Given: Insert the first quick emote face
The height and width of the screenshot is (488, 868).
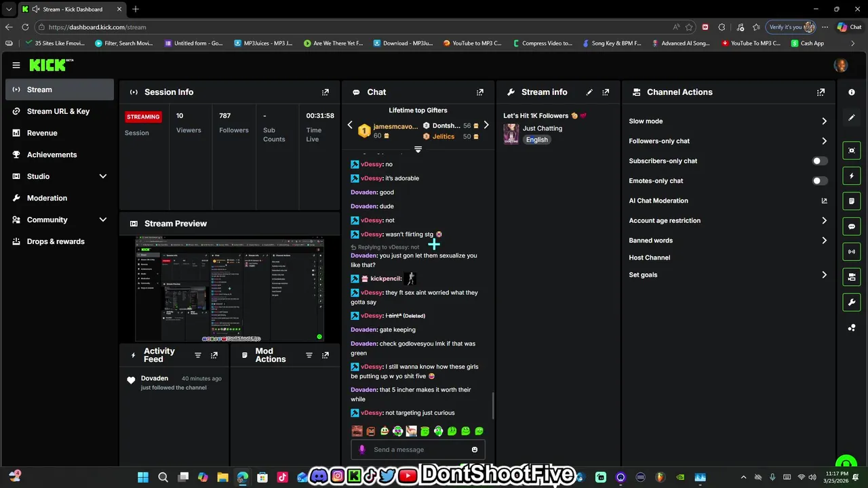Looking at the screenshot, I should [x=357, y=431].
